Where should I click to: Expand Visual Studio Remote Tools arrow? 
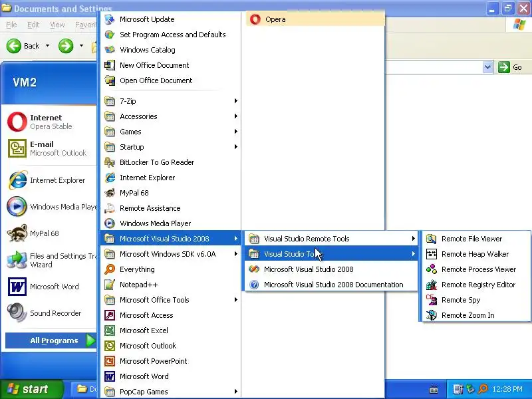413,239
